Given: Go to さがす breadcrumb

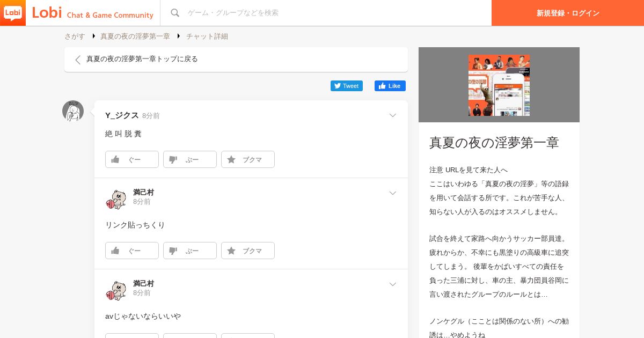Looking at the screenshot, I should coord(75,36).
